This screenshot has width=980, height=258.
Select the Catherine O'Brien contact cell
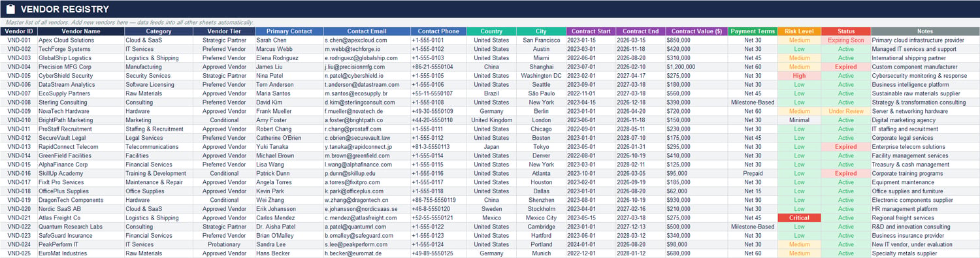pyautogui.click(x=289, y=138)
